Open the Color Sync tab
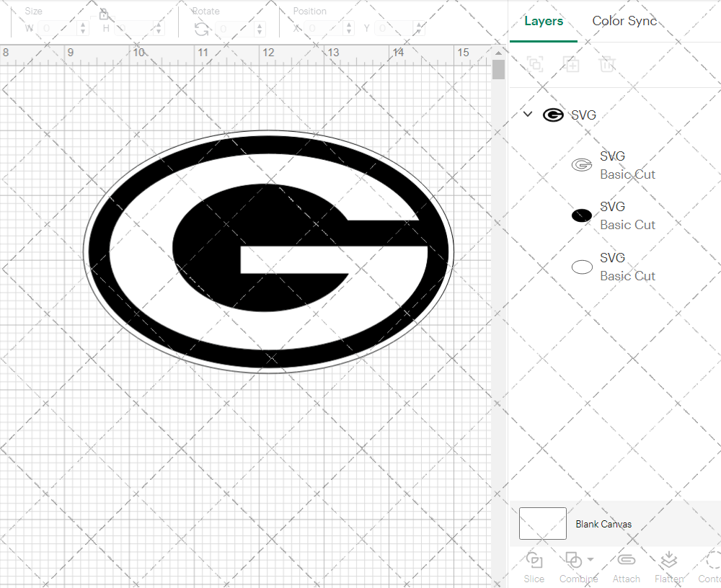This screenshot has width=721, height=588. pos(624,21)
